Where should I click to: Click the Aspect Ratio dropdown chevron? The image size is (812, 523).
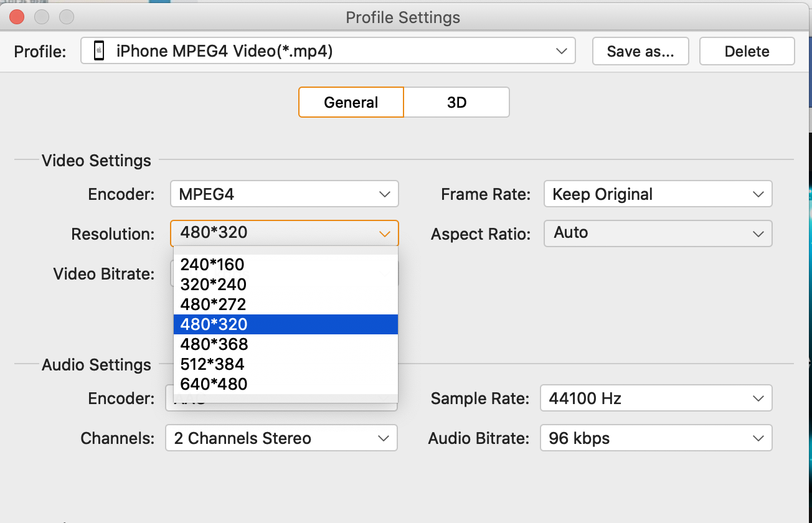coord(758,234)
